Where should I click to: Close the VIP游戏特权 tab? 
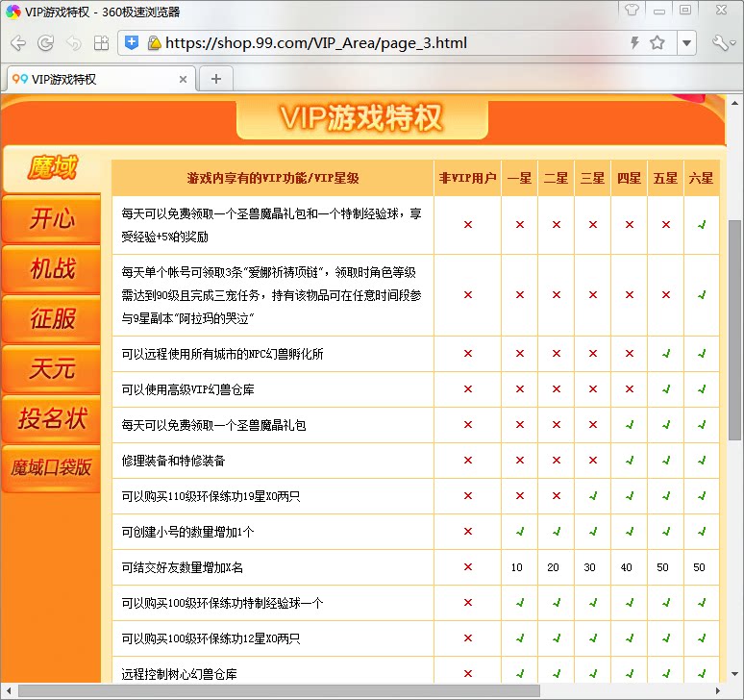tap(183, 79)
